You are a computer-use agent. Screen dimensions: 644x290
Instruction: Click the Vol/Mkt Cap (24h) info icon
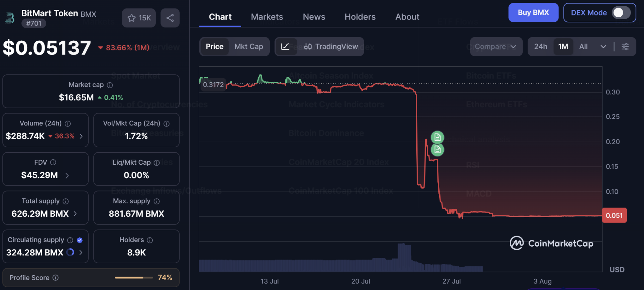pyautogui.click(x=167, y=124)
